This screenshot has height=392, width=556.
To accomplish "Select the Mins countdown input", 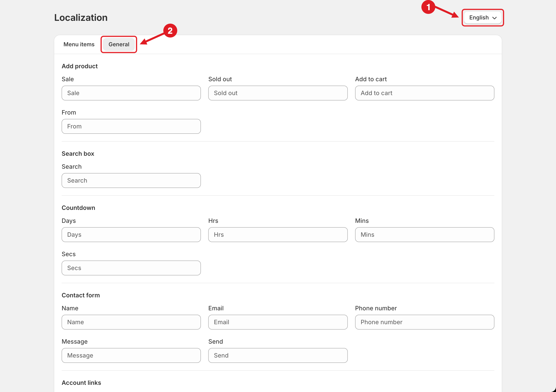I will (x=424, y=235).
